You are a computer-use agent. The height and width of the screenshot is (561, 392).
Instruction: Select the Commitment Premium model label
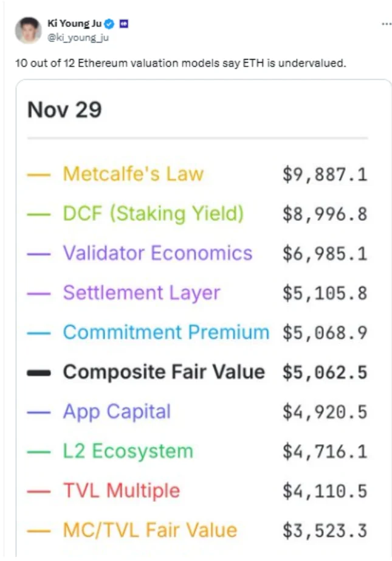pos(166,332)
